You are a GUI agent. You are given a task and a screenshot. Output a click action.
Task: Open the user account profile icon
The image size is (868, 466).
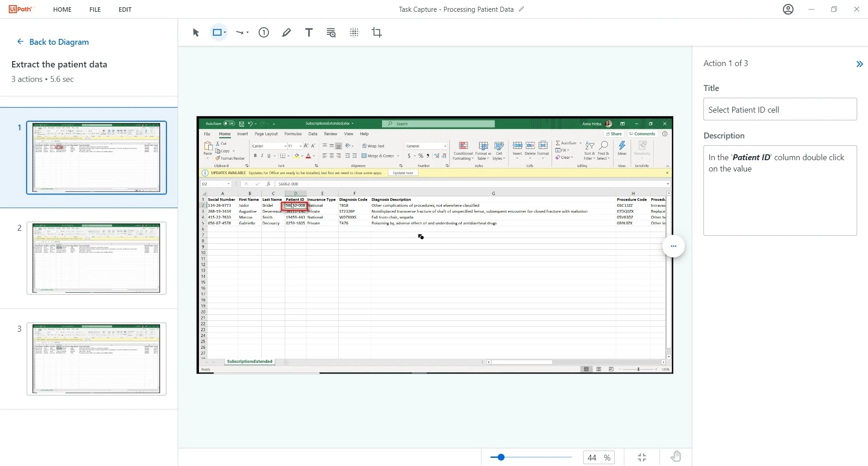point(788,9)
